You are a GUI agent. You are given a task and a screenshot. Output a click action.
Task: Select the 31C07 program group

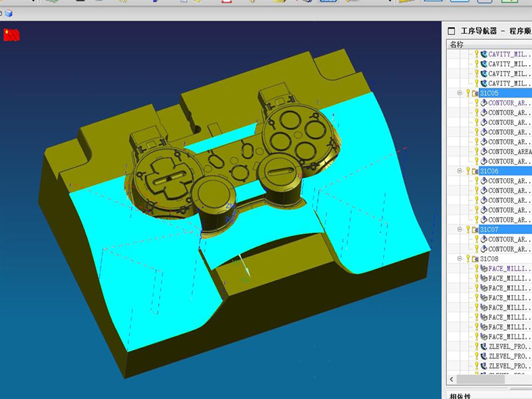pyautogui.click(x=488, y=229)
